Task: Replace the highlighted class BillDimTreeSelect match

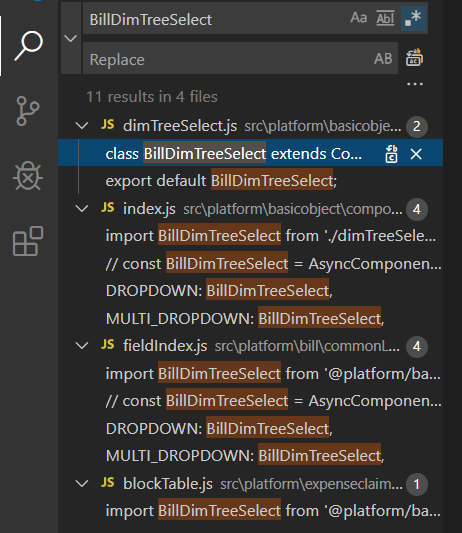Action: [391, 154]
